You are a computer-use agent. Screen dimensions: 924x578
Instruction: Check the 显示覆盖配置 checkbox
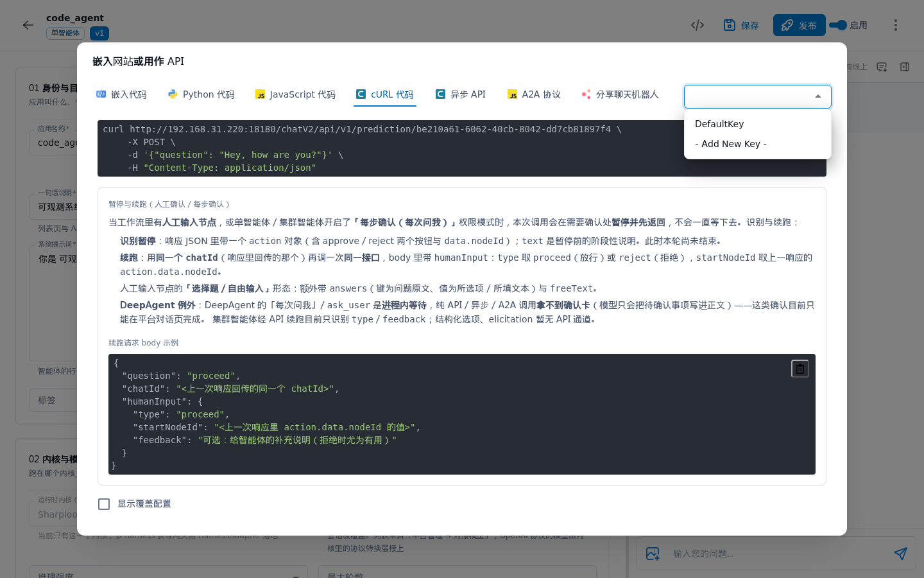(104, 504)
